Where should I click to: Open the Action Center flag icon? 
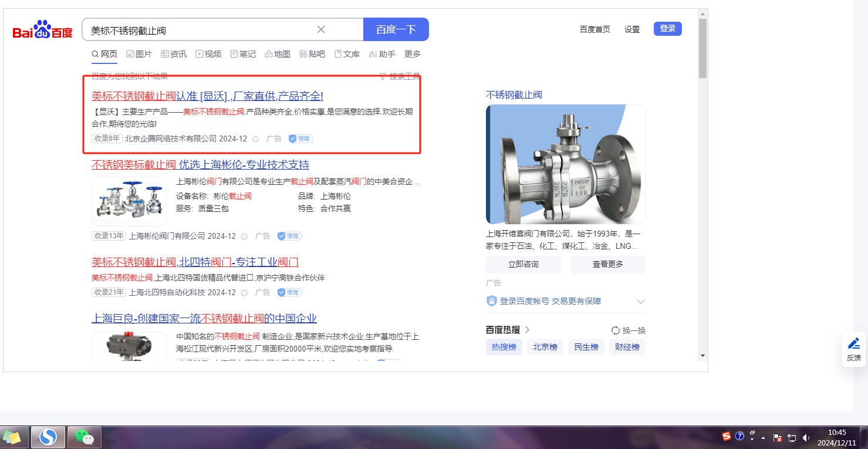tap(777, 438)
